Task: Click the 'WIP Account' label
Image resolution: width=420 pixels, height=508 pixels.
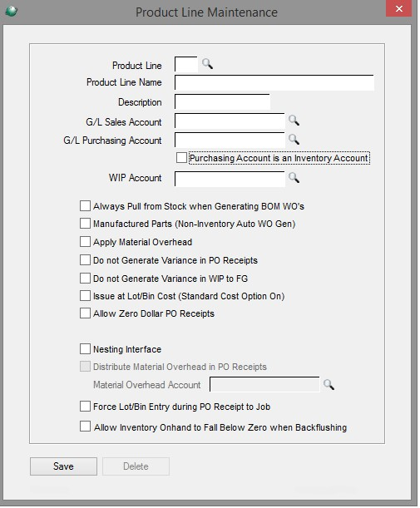Action: [x=135, y=178]
